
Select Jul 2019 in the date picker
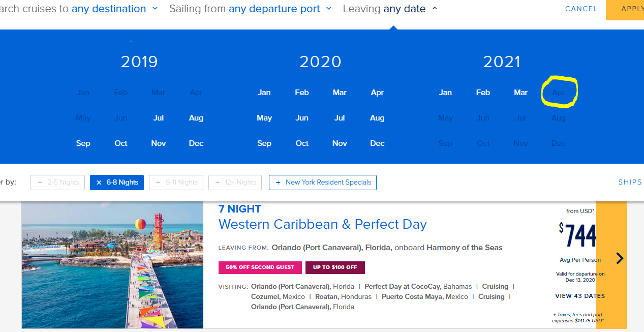click(159, 118)
